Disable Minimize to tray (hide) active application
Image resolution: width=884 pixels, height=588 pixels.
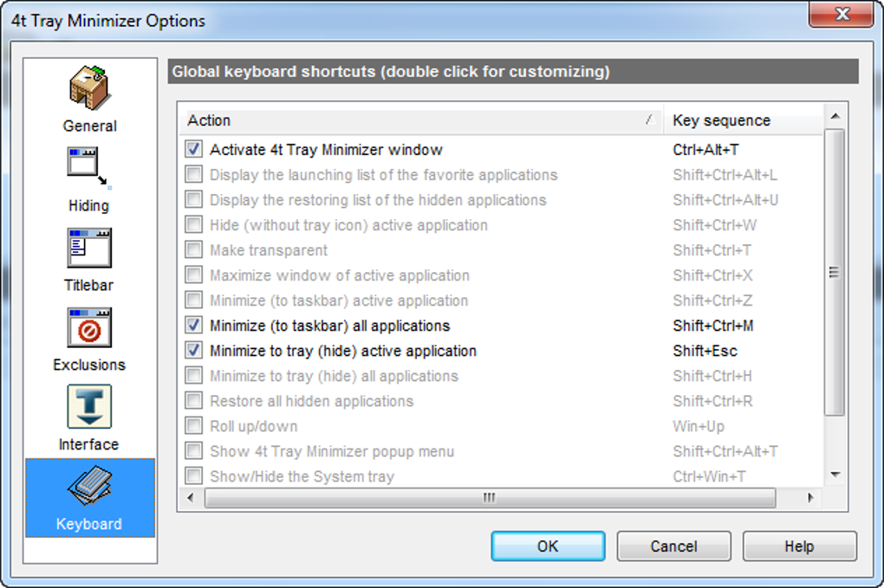click(x=194, y=351)
